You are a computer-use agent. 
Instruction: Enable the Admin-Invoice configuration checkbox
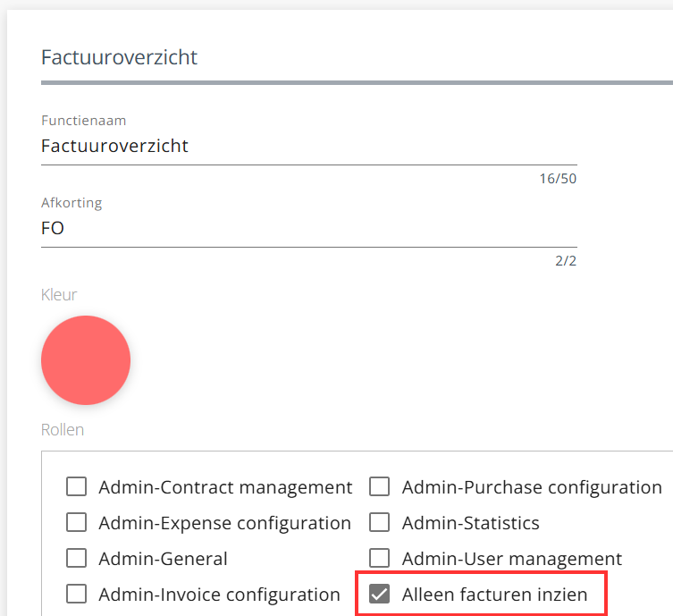[77, 595]
